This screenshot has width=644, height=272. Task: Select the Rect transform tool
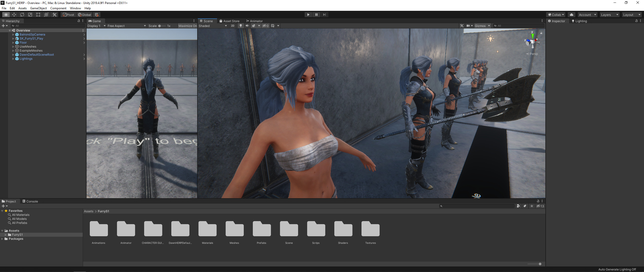[38, 15]
